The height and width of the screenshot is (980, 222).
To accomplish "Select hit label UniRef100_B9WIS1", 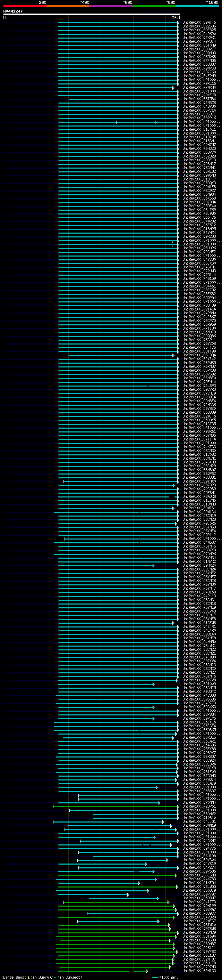I will coord(199,508).
